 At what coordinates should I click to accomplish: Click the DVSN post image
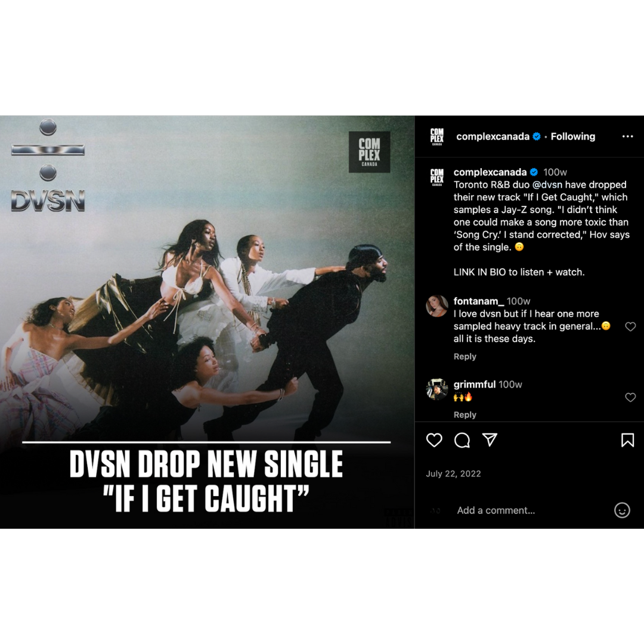click(207, 322)
